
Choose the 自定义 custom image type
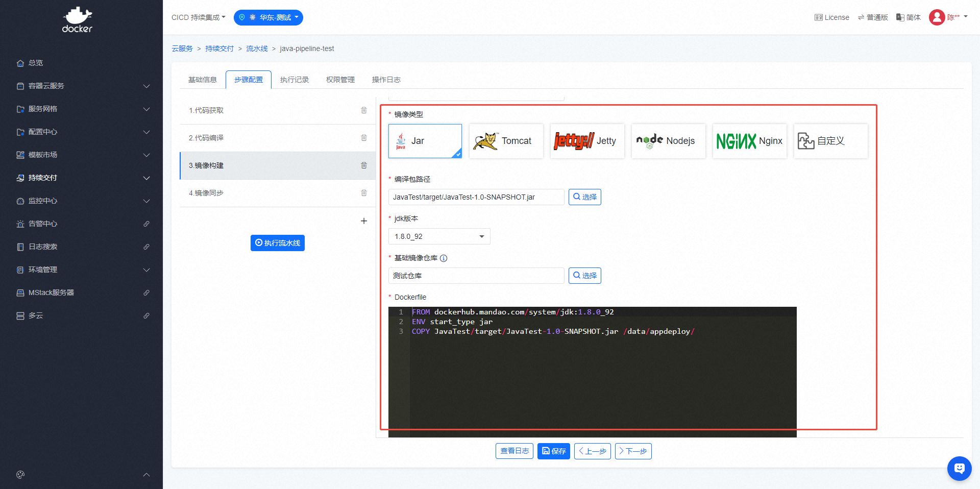point(830,141)
